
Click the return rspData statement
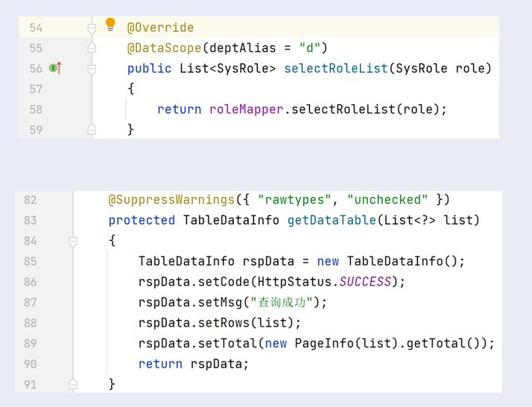click(x=194, y=364)
